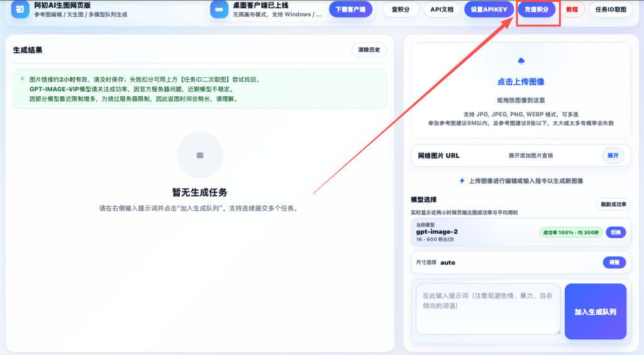Viewport: 644px width, 355px height.
Task: Click 桌面客户端已上线 banner text
Action: [x=260, y=5]
